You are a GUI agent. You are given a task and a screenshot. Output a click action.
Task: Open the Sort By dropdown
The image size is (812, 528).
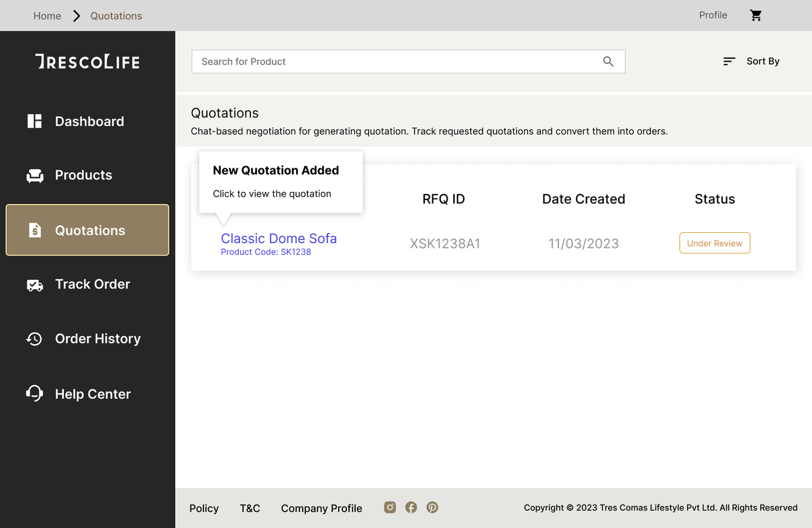(751, 61)
